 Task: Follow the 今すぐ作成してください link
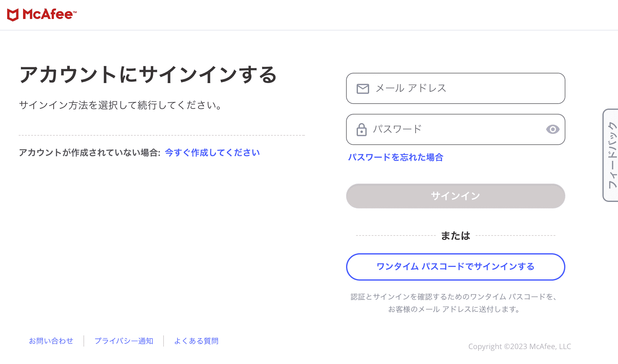pos(212,153)
